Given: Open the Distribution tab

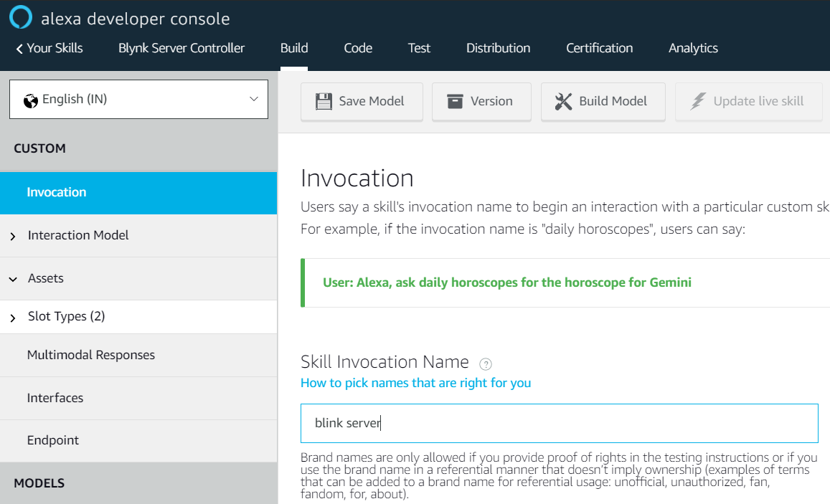Looking at the screenshot, I should click(x=498, y=48).
